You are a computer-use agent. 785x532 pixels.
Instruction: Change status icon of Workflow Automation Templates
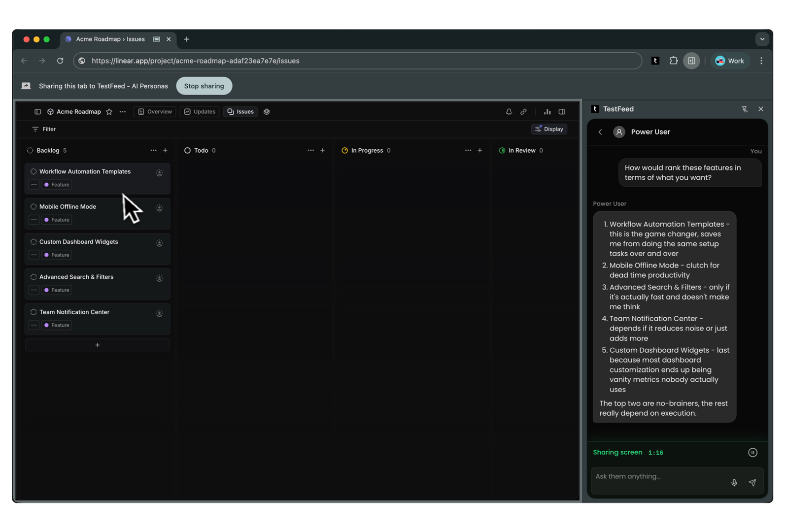coord(34,171)
